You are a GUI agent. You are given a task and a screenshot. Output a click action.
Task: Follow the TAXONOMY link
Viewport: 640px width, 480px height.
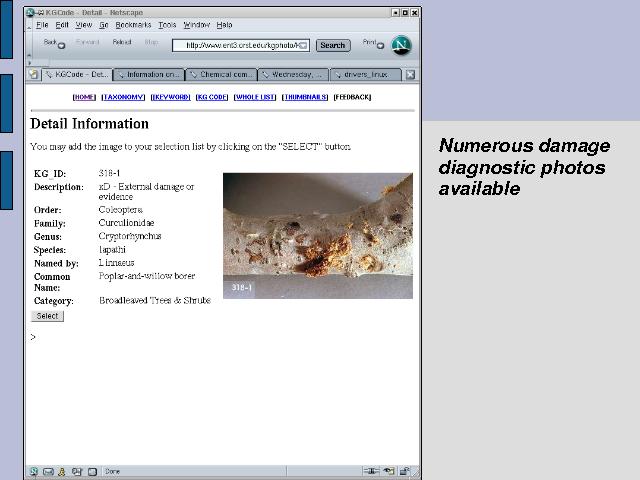click(123, 97)
